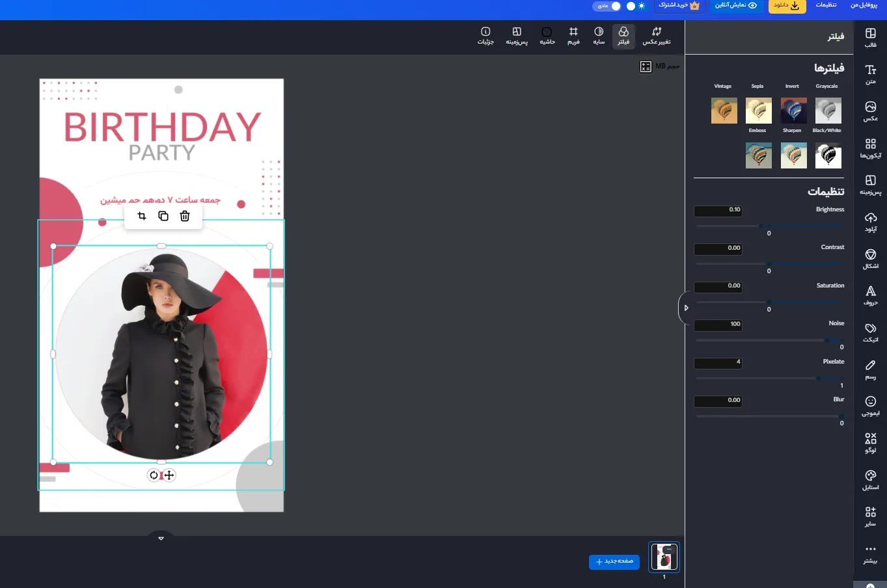Open the متن text tool

(x=870, y=75)
